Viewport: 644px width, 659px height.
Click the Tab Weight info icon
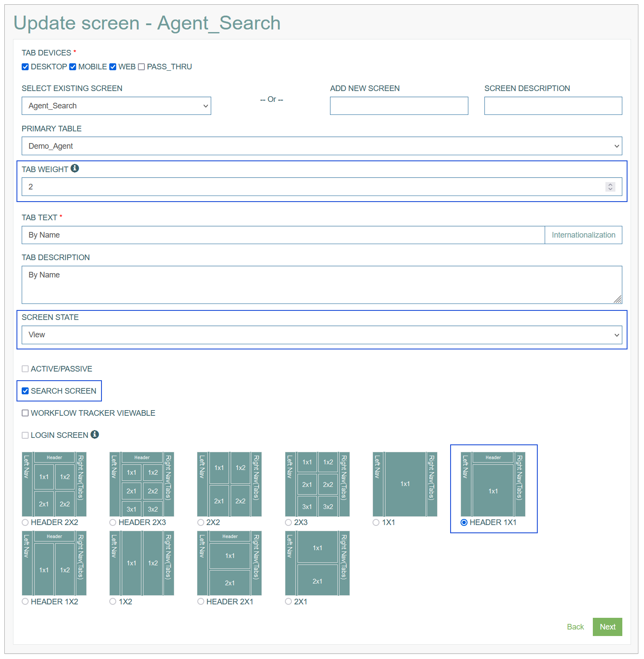coord(75,168)
